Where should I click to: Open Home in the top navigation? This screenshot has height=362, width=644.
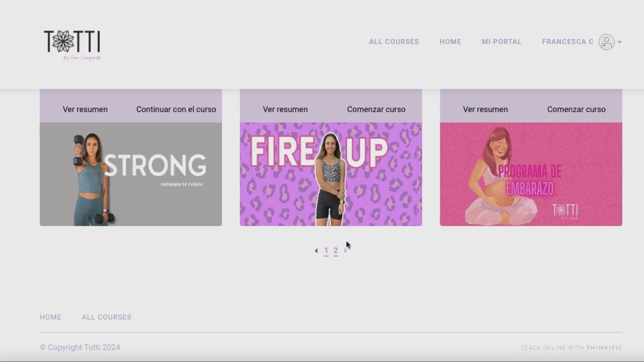450,42
